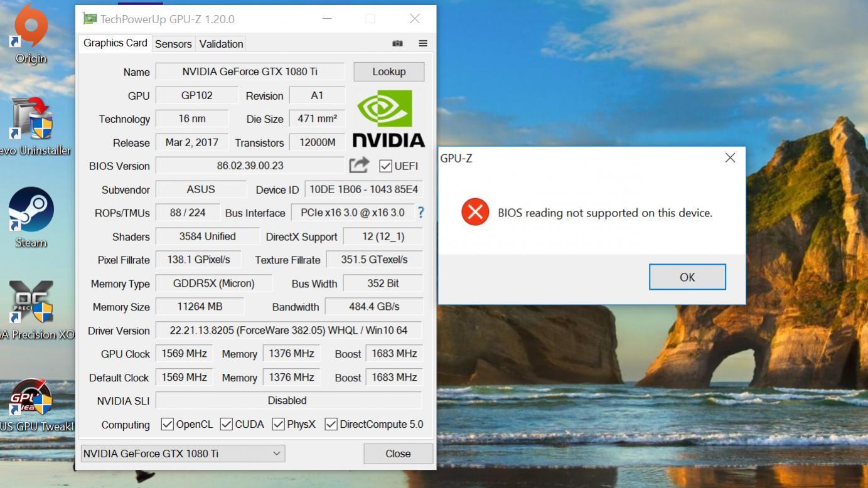
Task: Switch to the Graphics Card tab
Action: tap(115, 43)
